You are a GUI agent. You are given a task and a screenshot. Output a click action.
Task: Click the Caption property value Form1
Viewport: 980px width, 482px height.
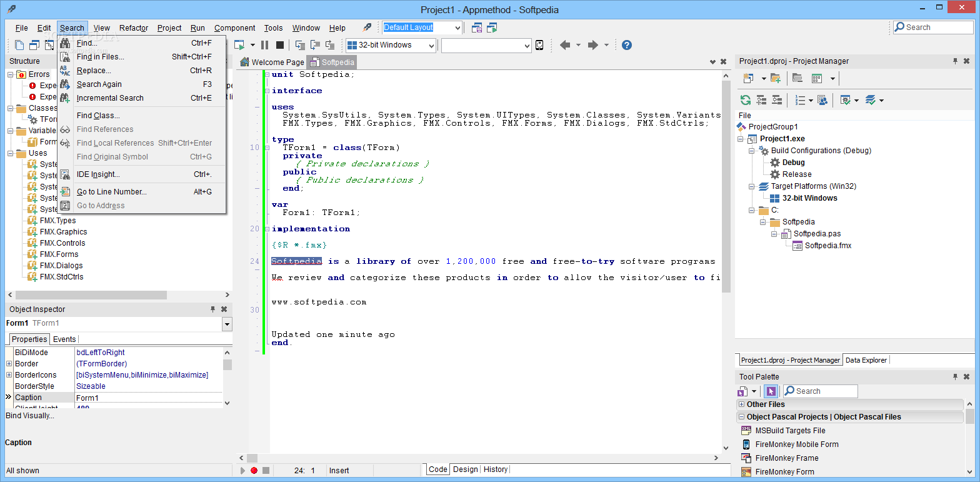tap(149, 398)
